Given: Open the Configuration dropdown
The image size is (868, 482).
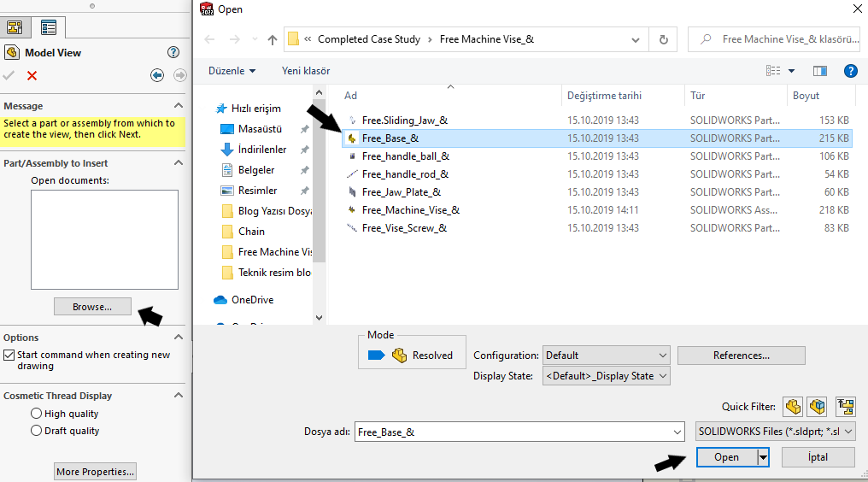Looking at the screenshot, I should 606,356.
